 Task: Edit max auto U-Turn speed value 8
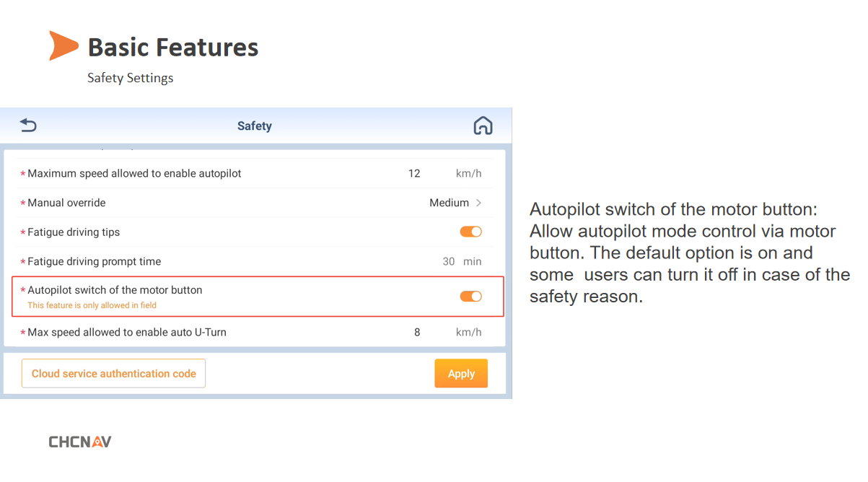coord(417,333)
